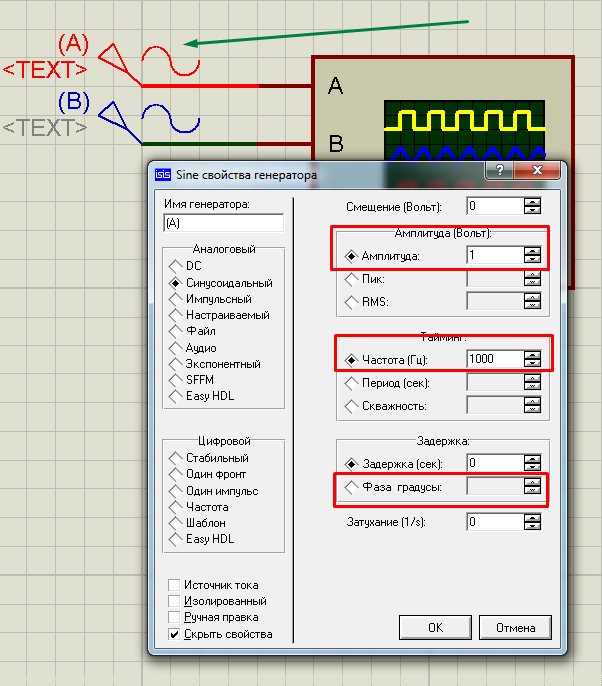Viewport: 602px width, 686px height.
Task: Select digital Стабильный generator type
Action: [209, 458]
